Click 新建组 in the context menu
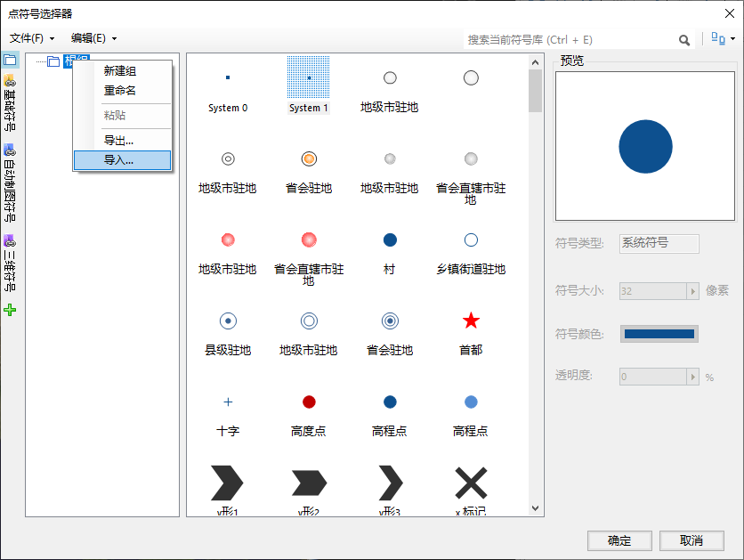Screen dimensions: 744x560 (x=120, y=71)
